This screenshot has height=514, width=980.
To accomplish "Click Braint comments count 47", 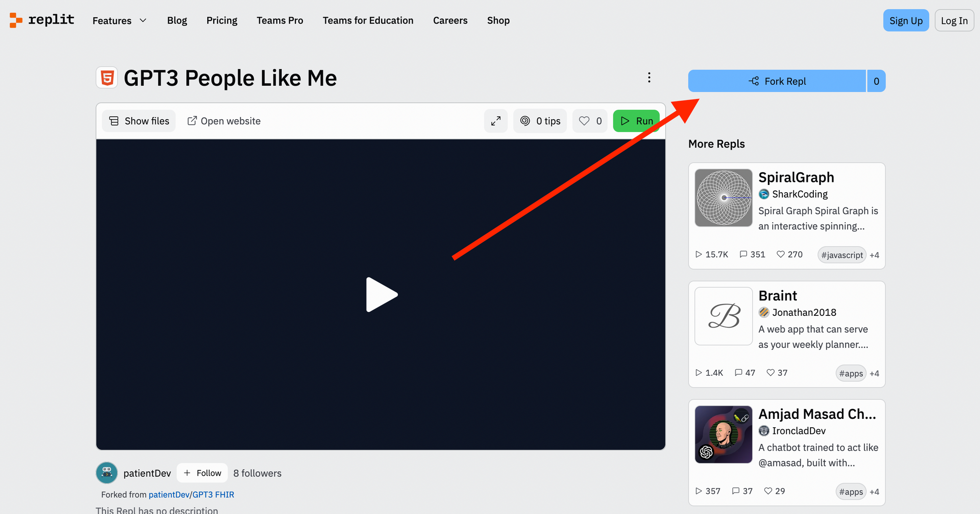I will (x=745, y=373).
